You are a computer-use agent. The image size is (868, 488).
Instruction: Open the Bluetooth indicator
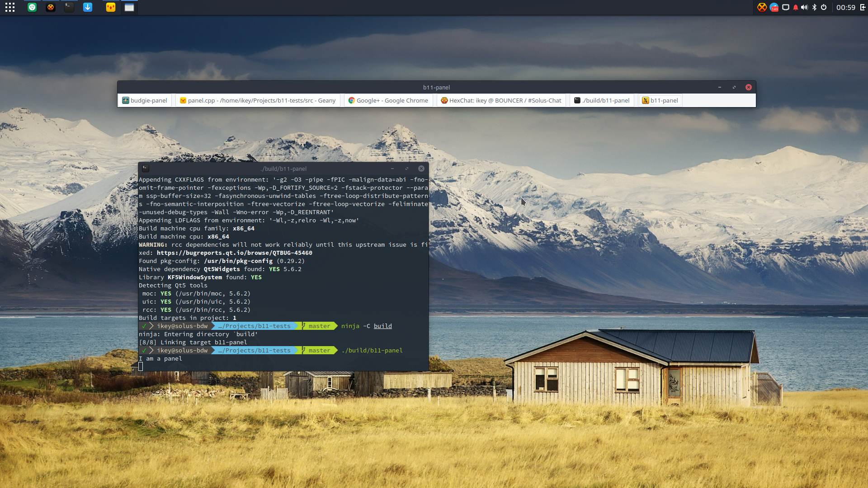tap(814, 7)
